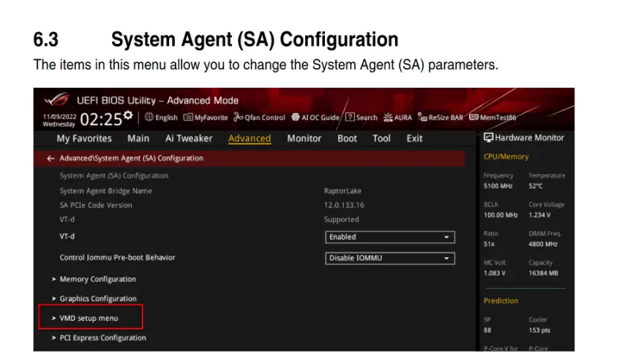The image size is (619, 364).
Task: Click the 12.0.133.16 version value
Action: click(344, 205)
